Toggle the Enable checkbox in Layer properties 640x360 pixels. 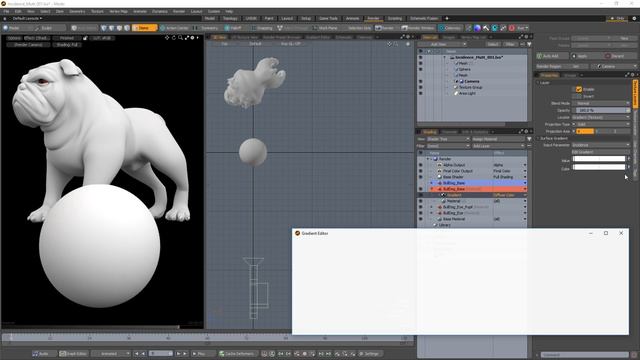pos(579,89)
